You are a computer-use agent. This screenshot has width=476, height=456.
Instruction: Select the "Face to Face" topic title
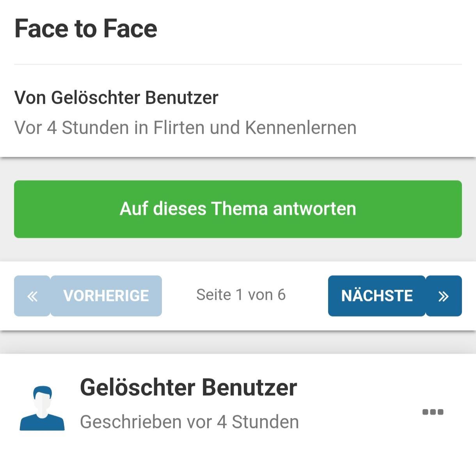(86, 29)
